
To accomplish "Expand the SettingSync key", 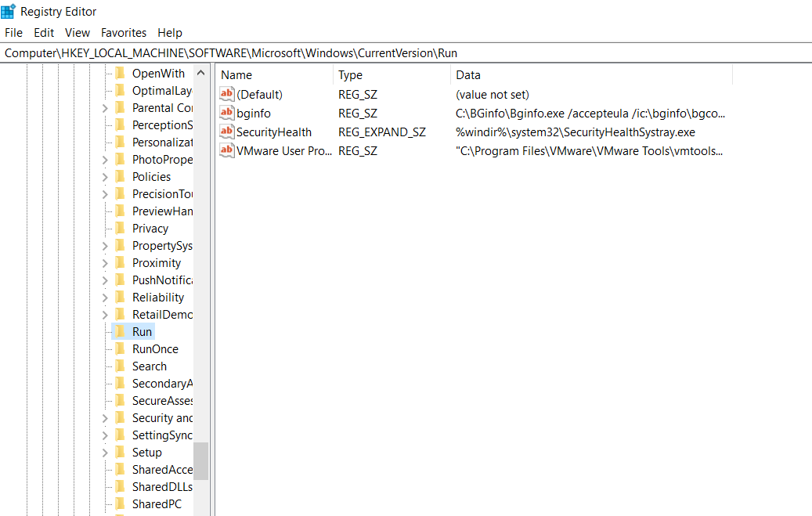I will [105, 435].
